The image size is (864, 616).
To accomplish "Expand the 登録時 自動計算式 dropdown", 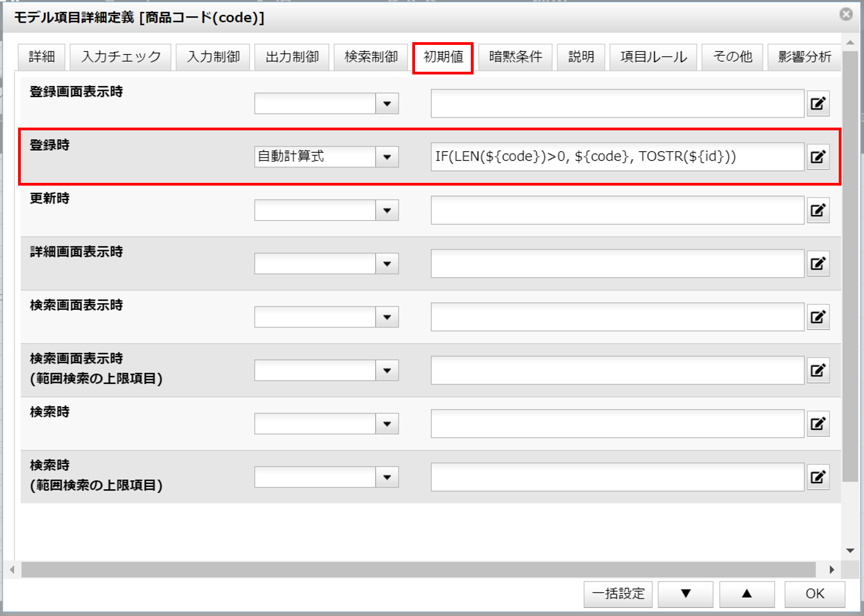I will pos(387,157).
